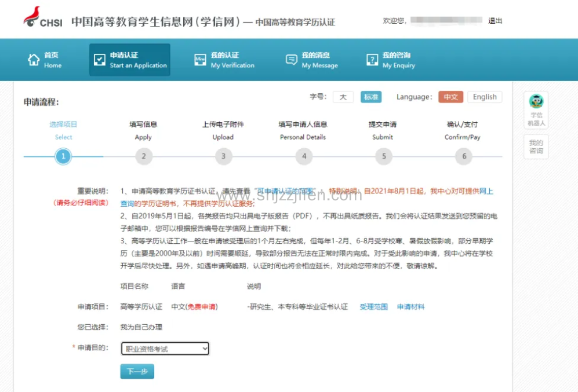Click the 退出 logout link
578x392 pixels.
click(495, 21)
